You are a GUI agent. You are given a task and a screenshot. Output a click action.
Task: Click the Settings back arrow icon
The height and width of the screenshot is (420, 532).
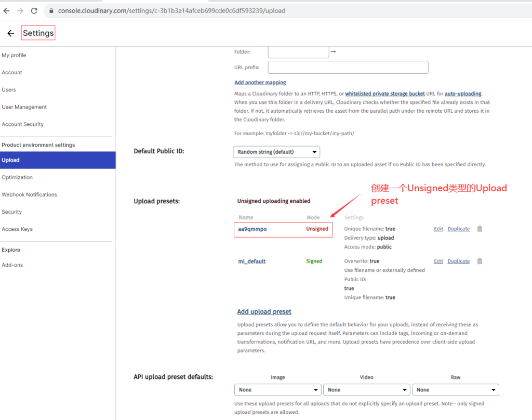(11, 33)
